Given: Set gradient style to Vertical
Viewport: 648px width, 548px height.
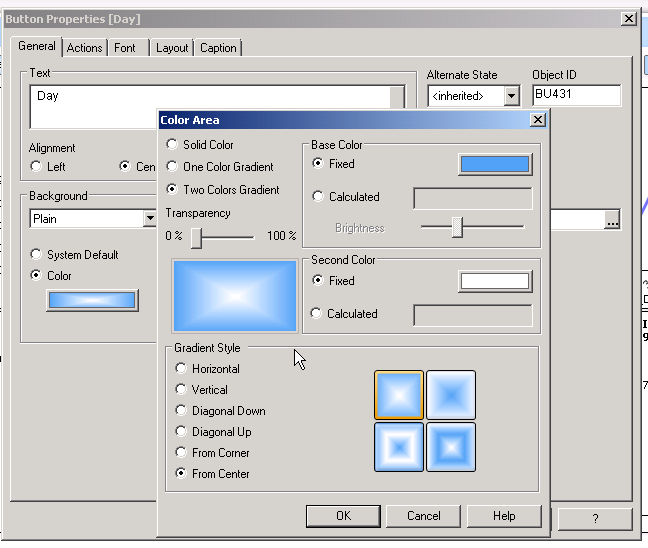Looking at the screenshot, I should point(201,389).
